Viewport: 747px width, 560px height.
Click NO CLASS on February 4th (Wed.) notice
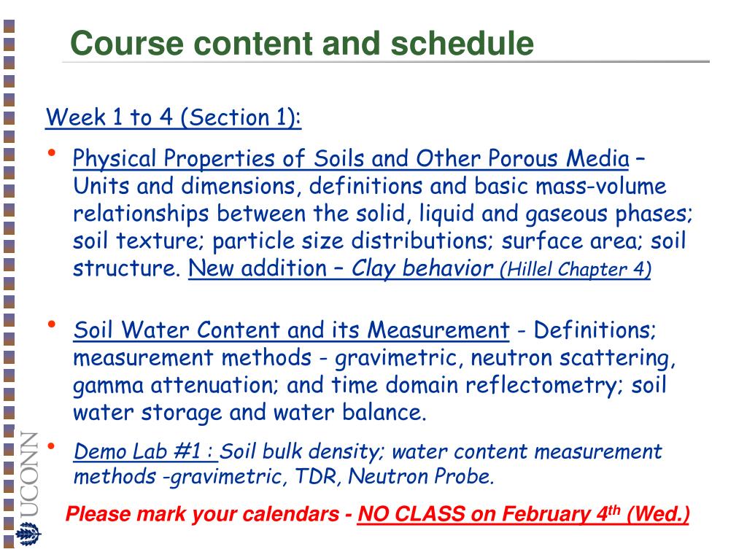(x=523, y=514)
